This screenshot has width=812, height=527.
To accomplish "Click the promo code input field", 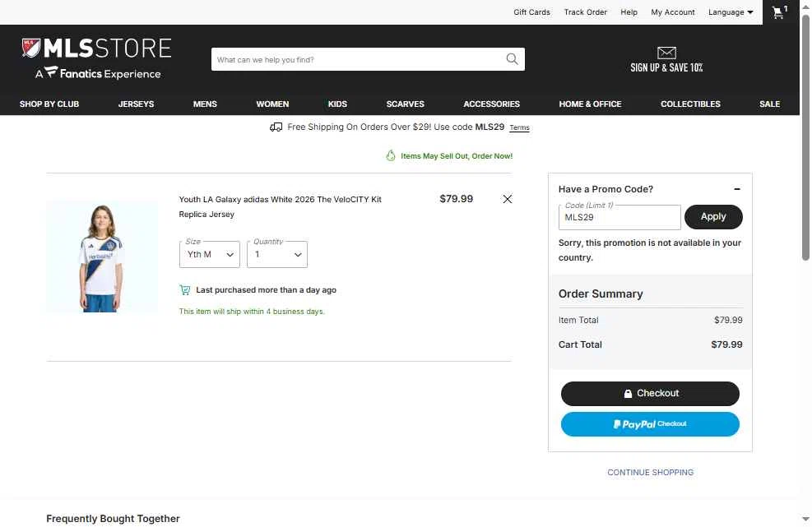I will pos(619,217).
